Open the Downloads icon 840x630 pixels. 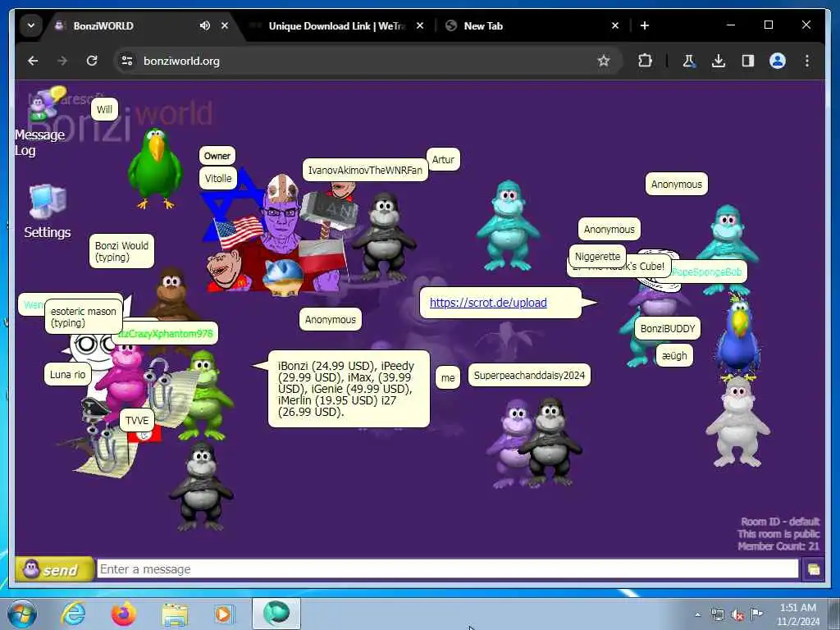(719, 61)
